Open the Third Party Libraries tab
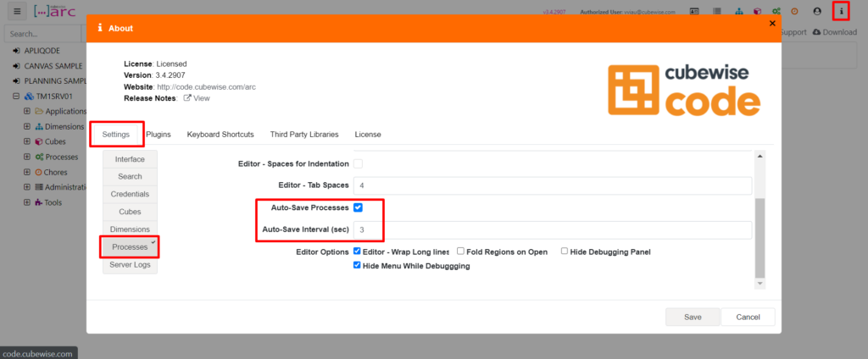Screen dimensions: 868x359 [303, 134]
